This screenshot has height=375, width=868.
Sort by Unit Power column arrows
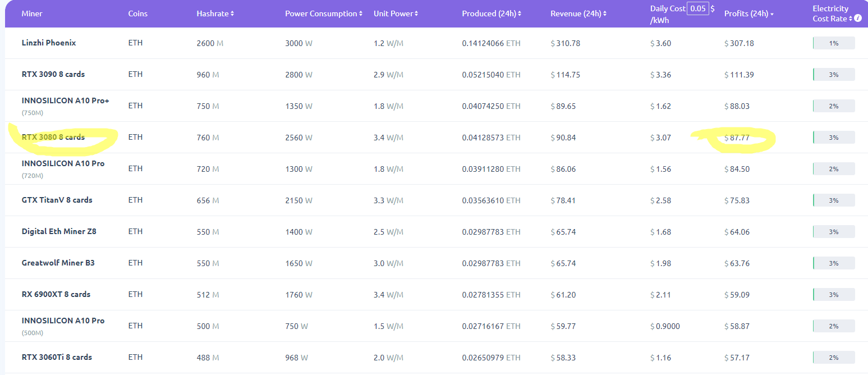coord(416,13)
